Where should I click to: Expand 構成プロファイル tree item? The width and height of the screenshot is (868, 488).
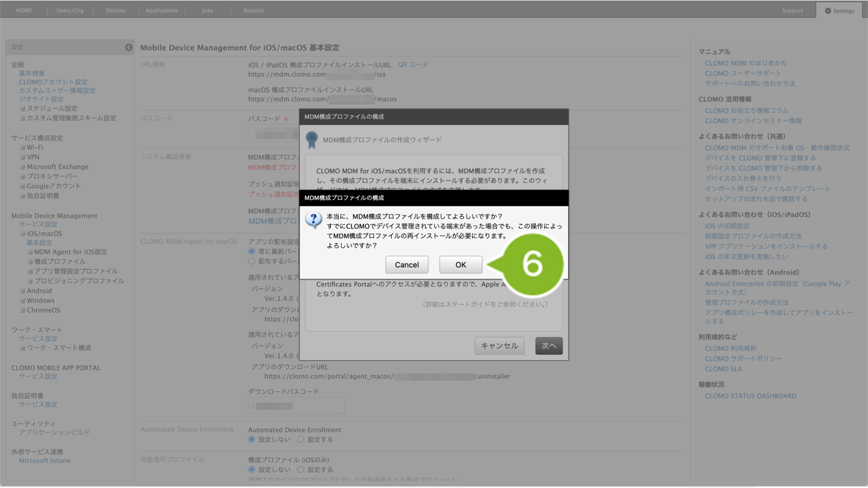coord(30,262)
